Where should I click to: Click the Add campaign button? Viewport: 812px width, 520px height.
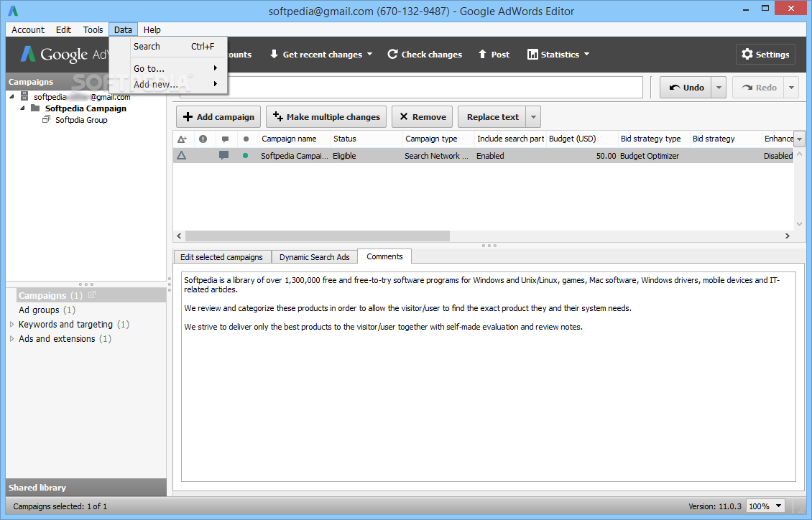[218, 117]
